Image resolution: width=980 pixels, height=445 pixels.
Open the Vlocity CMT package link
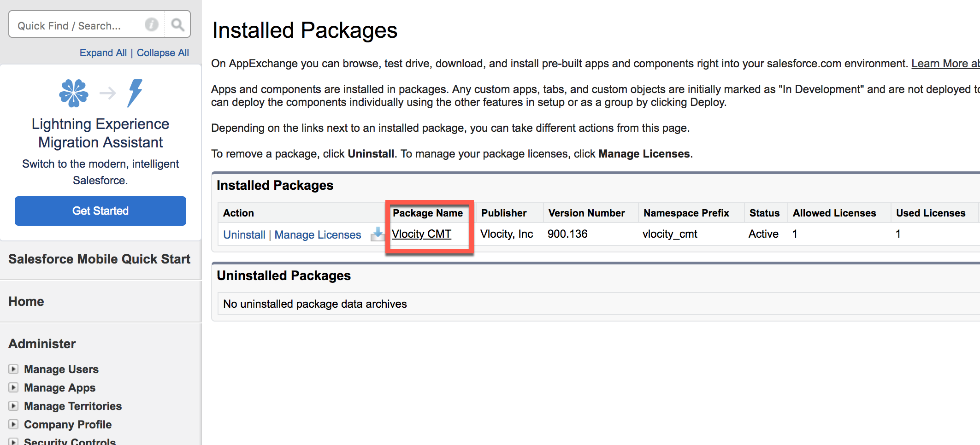[x=422, y=234]
